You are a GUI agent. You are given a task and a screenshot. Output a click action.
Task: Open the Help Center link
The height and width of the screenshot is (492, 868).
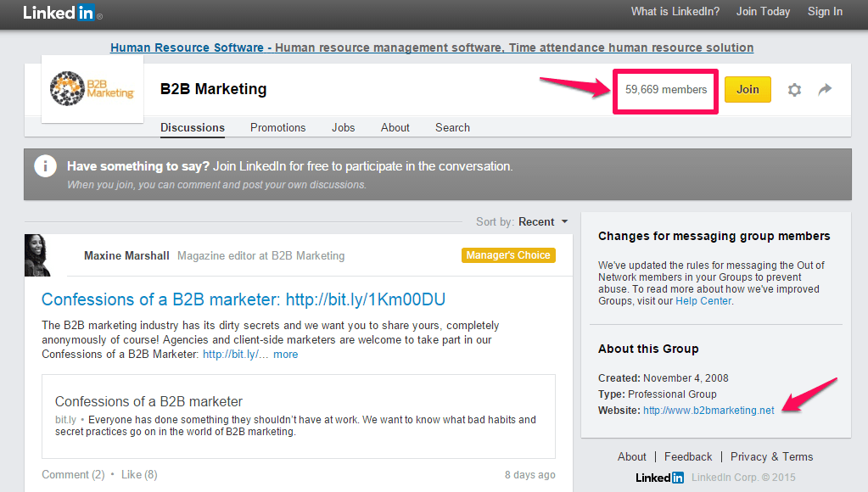(x=703, y=301)
